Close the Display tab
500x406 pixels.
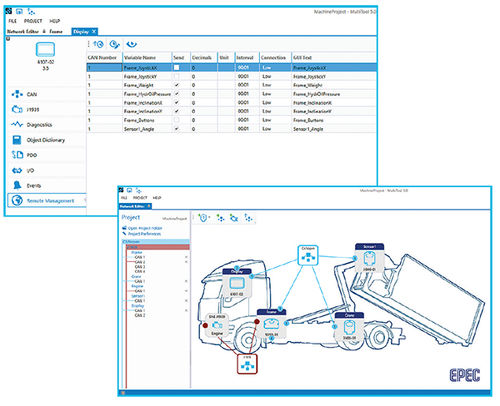(94, 31)
